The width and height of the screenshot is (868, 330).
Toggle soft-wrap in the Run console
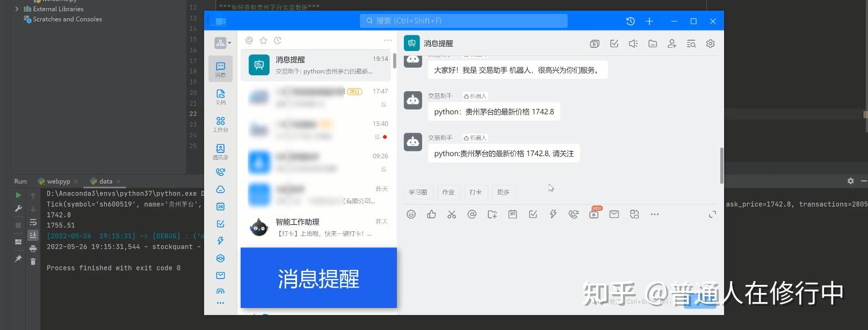coord(33,222)
